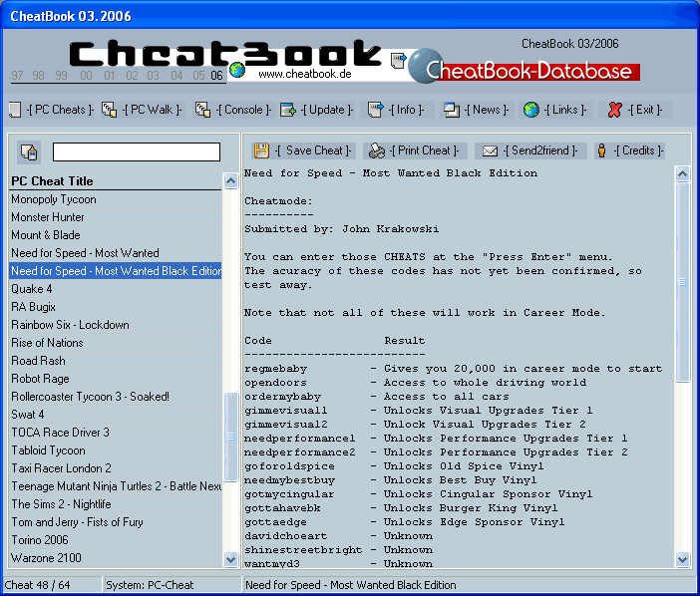The width and height of the screenshot is (700, 596).
Task: Click the -[ Credits ]- button text
Action: (x=638, y=150)
